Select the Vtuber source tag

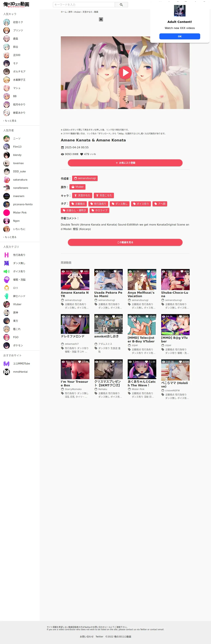click(77, 187)
